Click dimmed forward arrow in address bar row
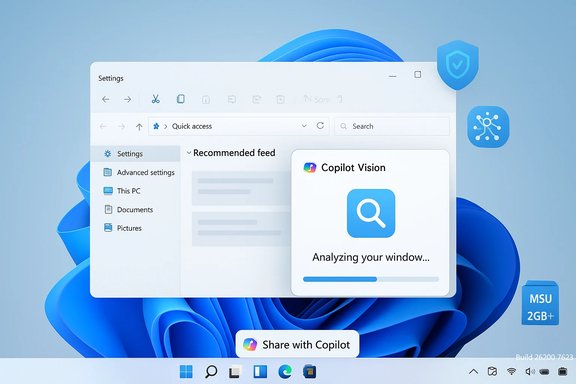The image size is (576, 384). (x=121, y=126)
